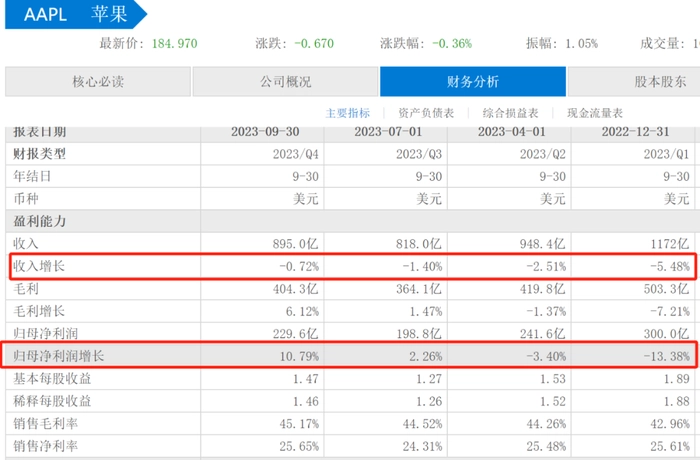This screenshot has width=700, height=460.
Task: Select the 财务分析 tab
Action: 472,82
